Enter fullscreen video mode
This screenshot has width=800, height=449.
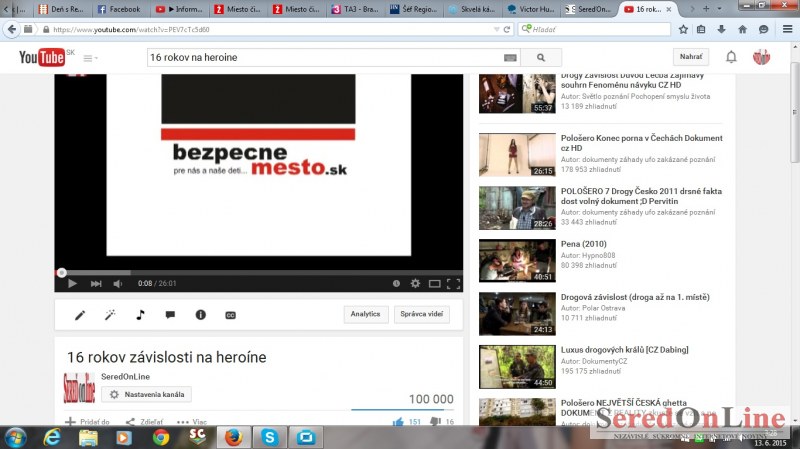pyautogui.click(x=453, y=284)
